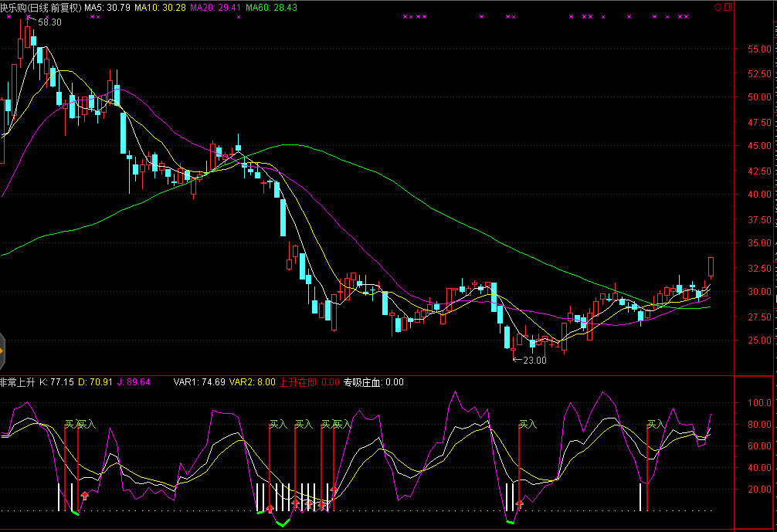
Task: Click the red diamond icon at top right
Action: point(718,7)
